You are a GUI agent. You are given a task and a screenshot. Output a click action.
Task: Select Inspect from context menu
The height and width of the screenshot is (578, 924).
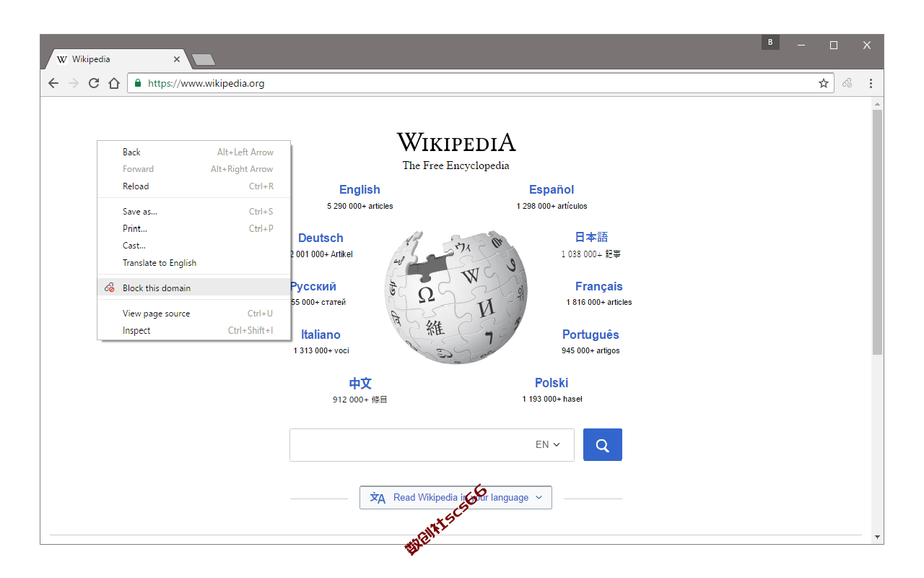[x=194, y=331]
